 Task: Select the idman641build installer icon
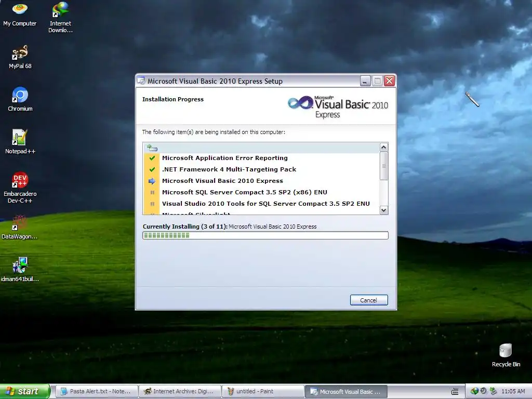click(x=20, y=270)
